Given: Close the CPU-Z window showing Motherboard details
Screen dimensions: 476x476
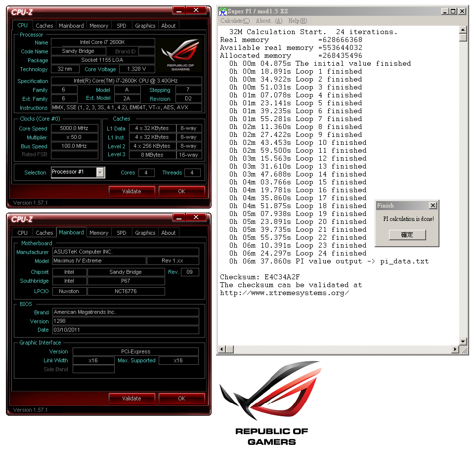Looking at the screenshot, I should (x=196, y=217).
